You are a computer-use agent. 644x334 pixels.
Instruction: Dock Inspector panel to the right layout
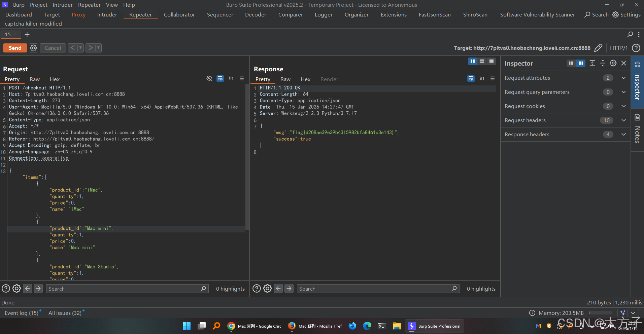pos(581,63)
